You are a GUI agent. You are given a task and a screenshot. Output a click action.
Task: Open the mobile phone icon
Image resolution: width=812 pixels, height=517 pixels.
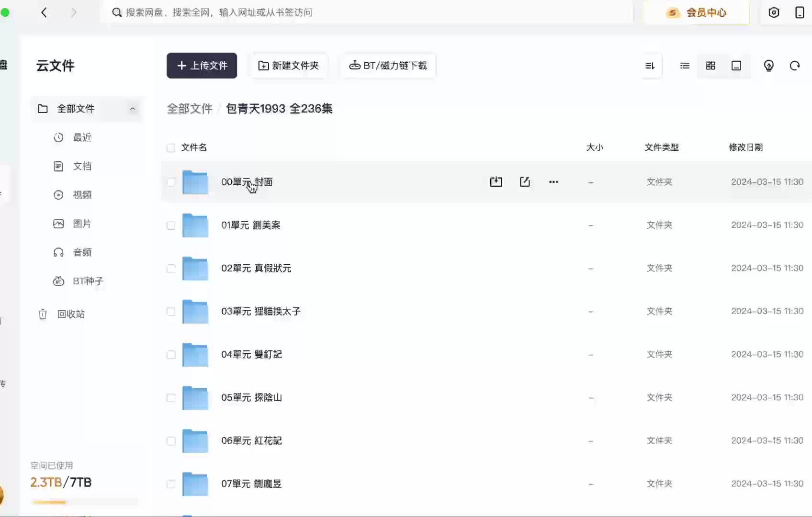pyautogui.click(x=800, y=12)
